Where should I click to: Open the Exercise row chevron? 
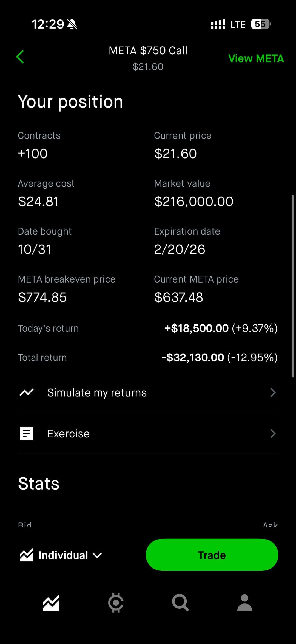pyautogui.click(x=273, y=434)
